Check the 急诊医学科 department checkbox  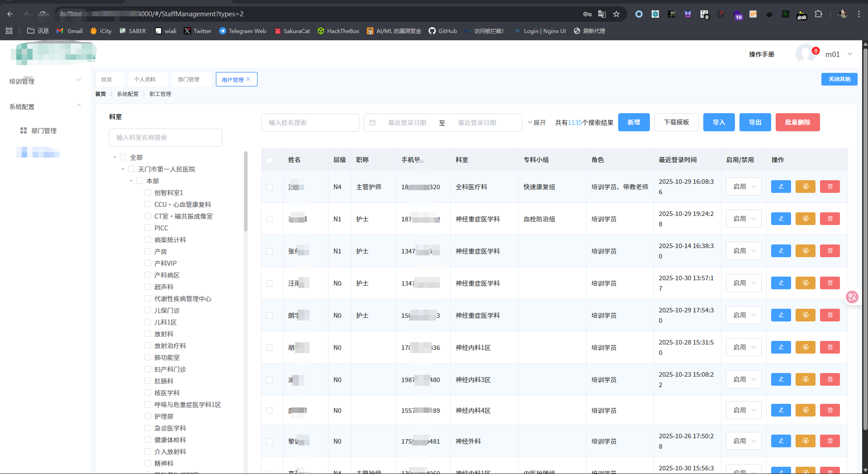148,428
